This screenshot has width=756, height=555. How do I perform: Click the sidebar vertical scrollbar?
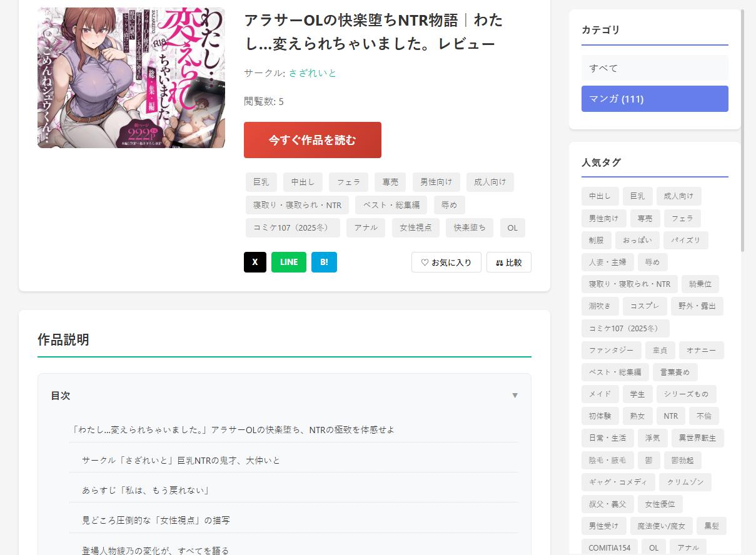[742, 131]
